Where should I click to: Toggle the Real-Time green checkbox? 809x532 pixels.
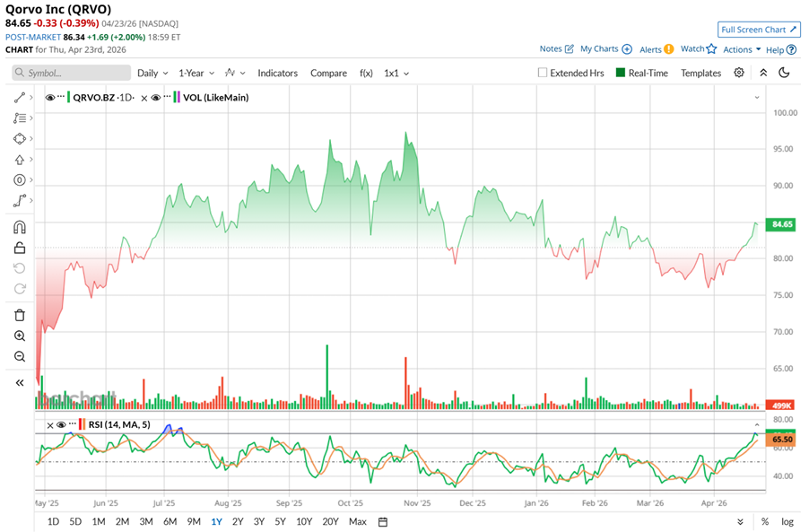(621, 73)
